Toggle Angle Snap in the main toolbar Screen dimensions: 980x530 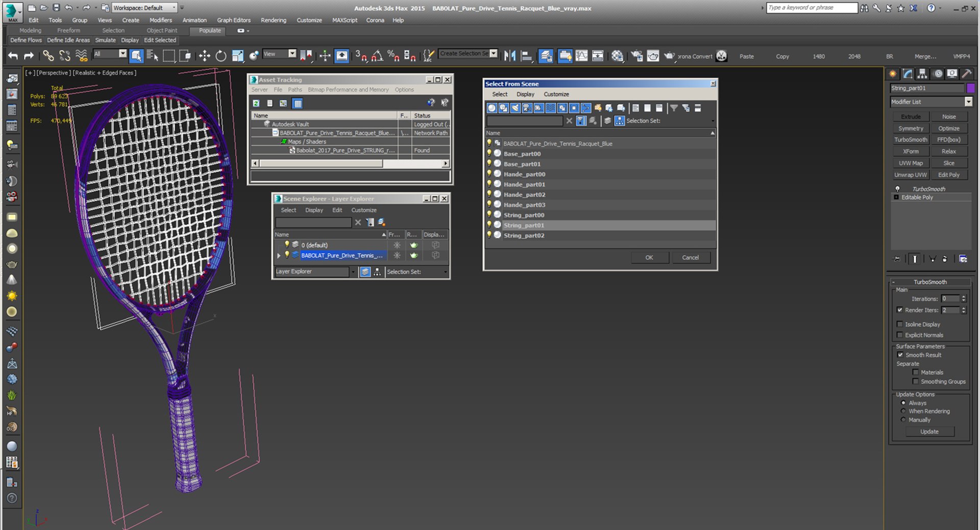(x=377, y=56)
